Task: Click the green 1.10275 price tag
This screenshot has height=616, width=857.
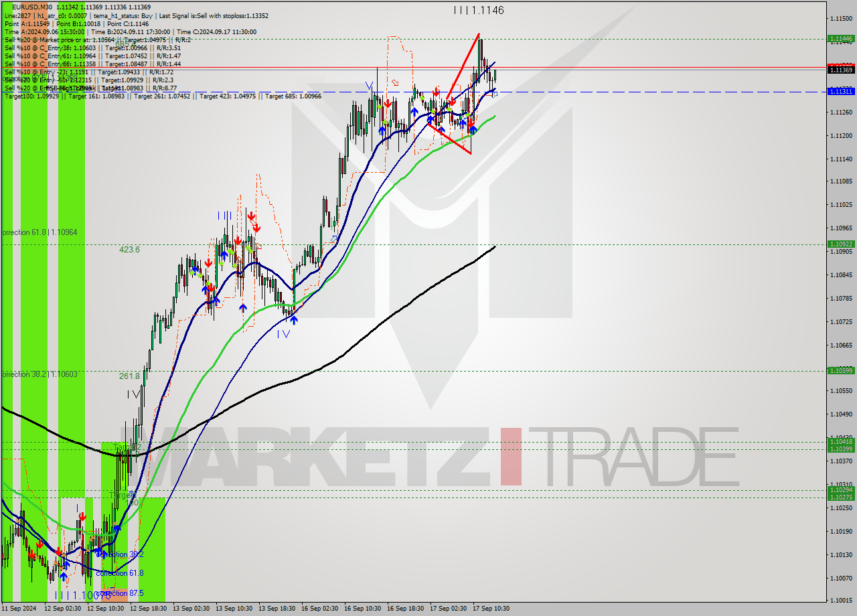Action: pos(840,497)
